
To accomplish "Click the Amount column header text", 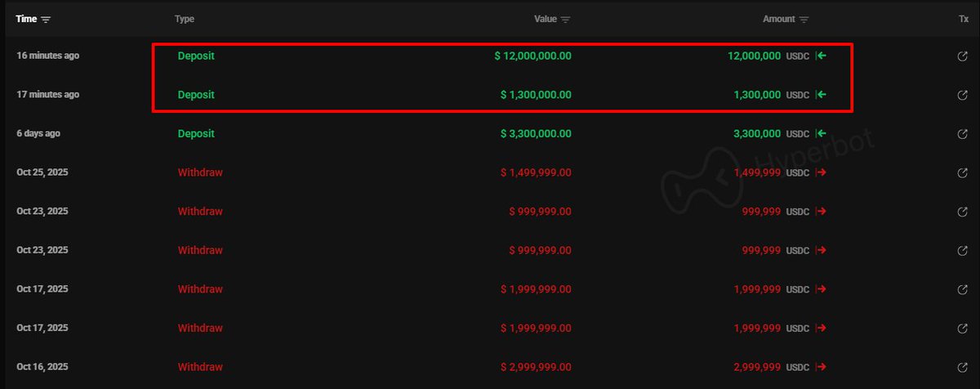I will coord(778,19).
